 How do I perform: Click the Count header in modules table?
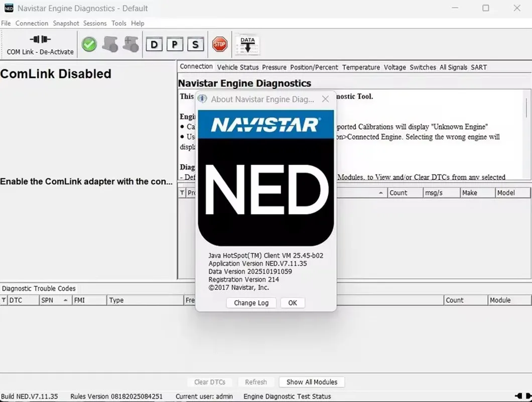[405, 192]
